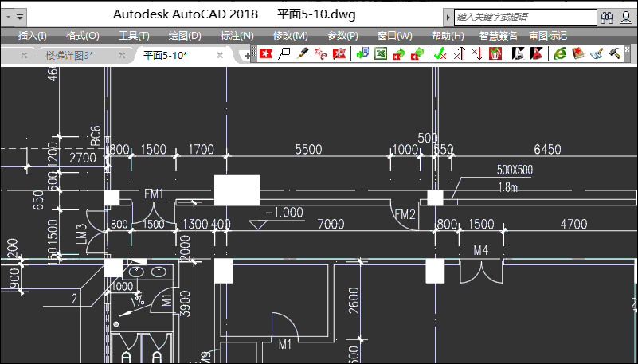Expand the search box arrow button

448,17
